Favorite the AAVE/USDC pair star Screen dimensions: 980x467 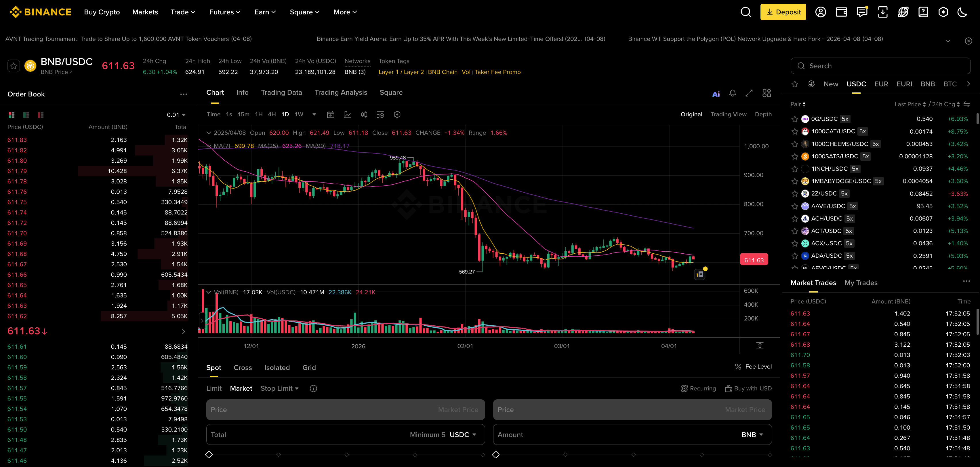pos(795,206)
